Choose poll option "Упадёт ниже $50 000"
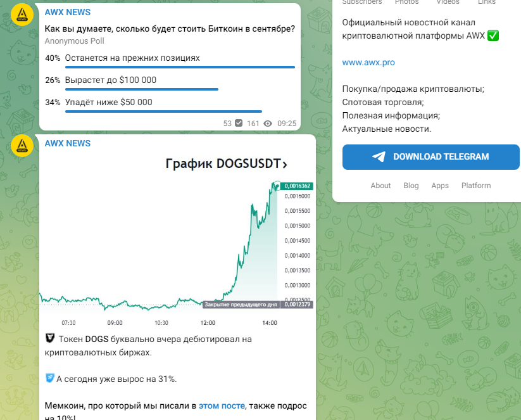 tap(108, 103)
